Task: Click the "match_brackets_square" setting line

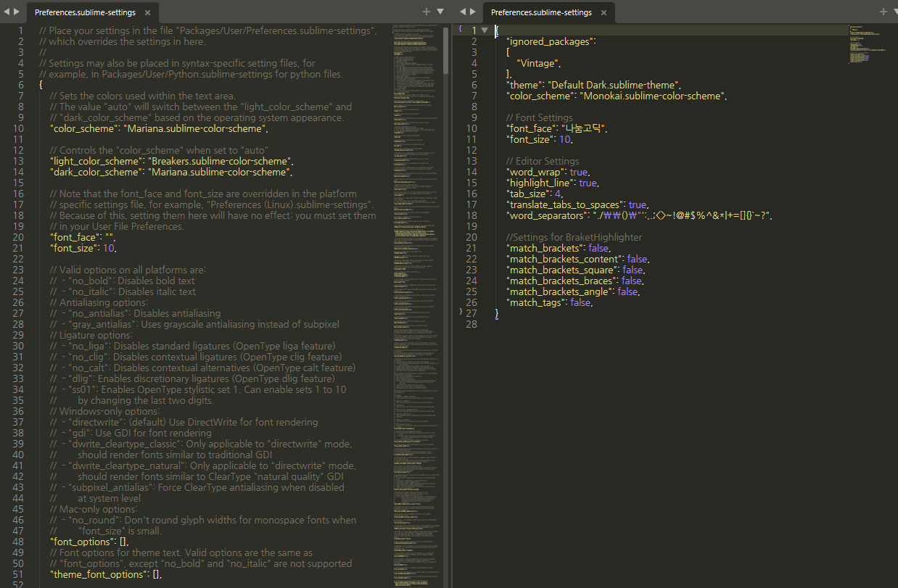Action: [576, 270]
